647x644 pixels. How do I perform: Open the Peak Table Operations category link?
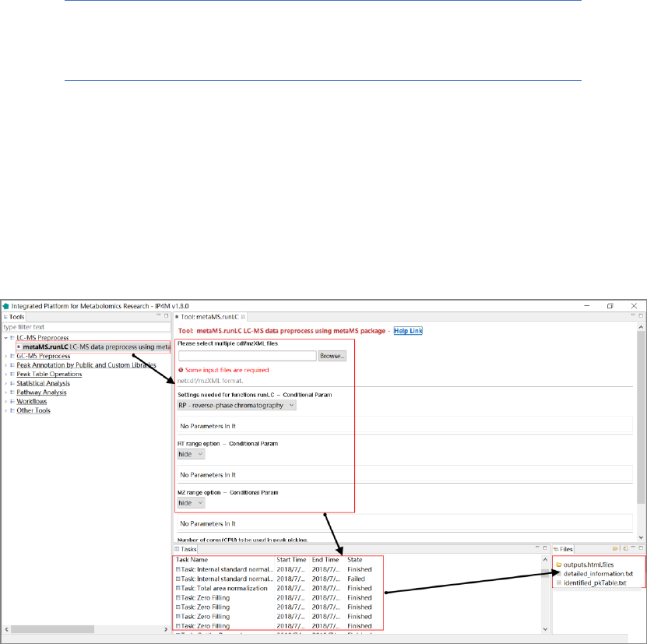pos(49,374)
